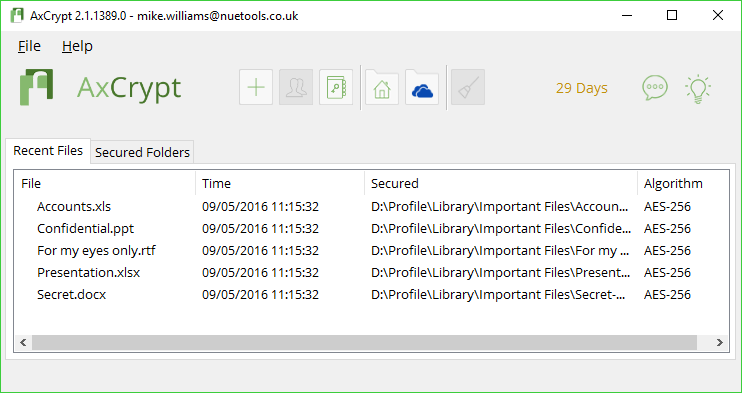Screen dimensions: 742x393
Task: Click the AxCrypt logo image
Action: [36, 87]
